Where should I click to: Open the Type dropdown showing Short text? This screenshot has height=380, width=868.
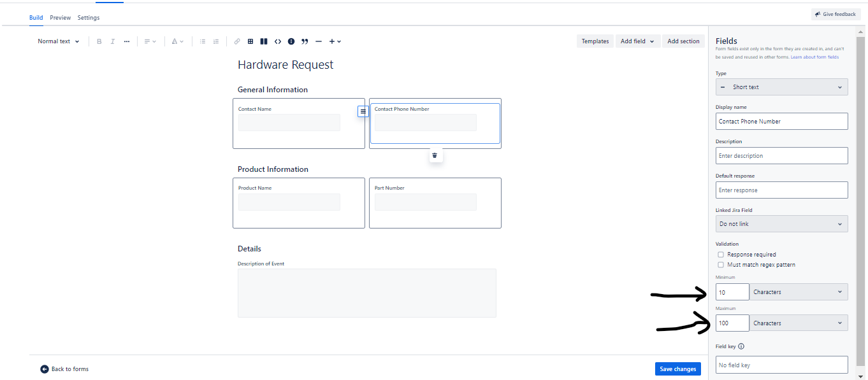coord(781,87)
